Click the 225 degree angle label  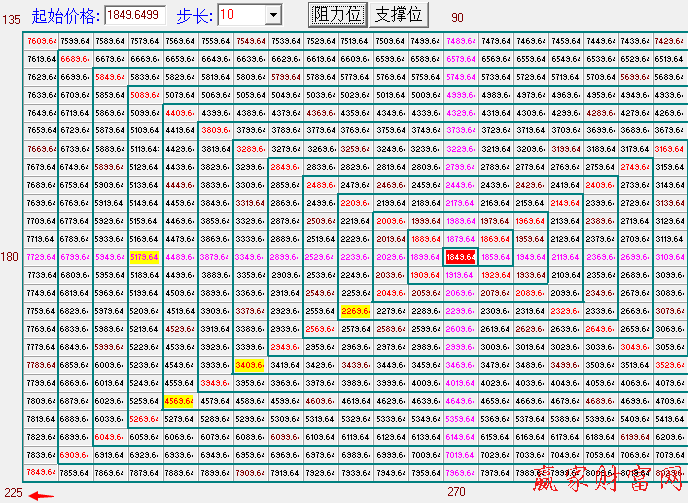(11, 492)
